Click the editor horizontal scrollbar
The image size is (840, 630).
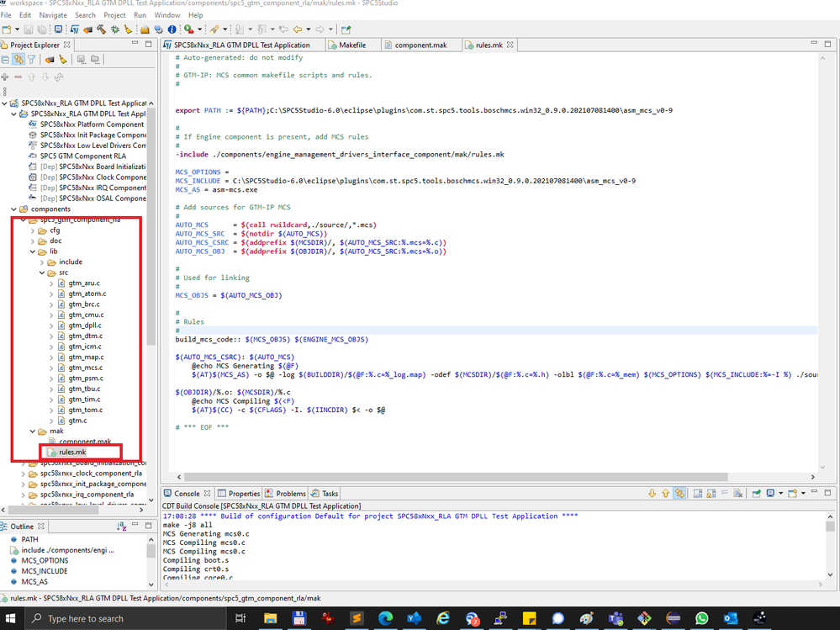[456, 477]
